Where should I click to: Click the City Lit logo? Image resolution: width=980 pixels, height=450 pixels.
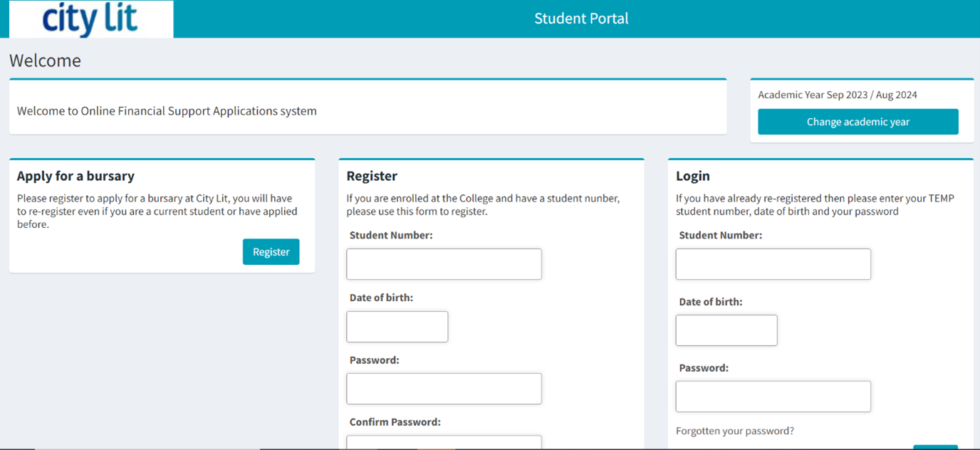click(x=90, y=19)
